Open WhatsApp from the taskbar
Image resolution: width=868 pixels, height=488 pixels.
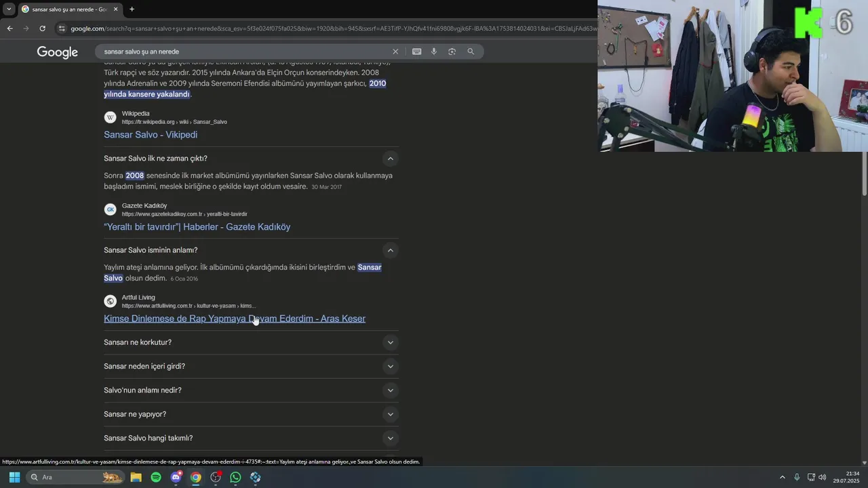235,477
